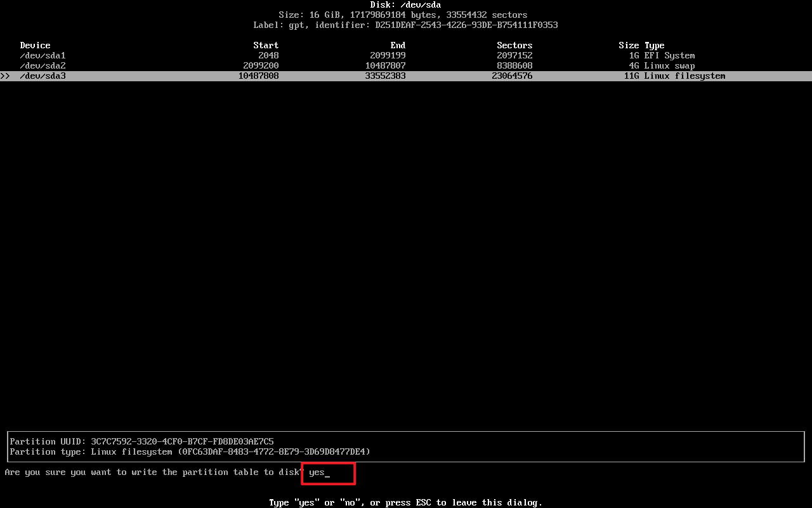The width and height of the screenshot is (812, 508).
Task: Click the End column header
Action: click(x=398, y=46)
